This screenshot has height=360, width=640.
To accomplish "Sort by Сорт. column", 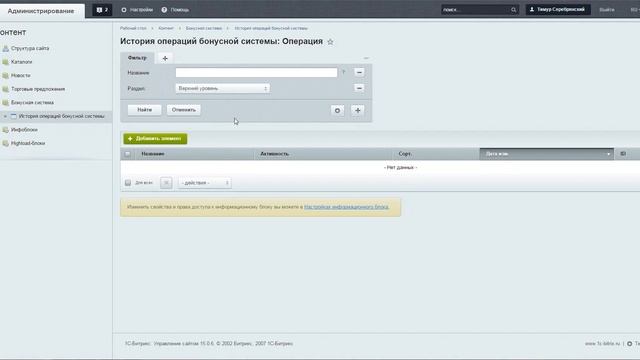I will [405, 154].
